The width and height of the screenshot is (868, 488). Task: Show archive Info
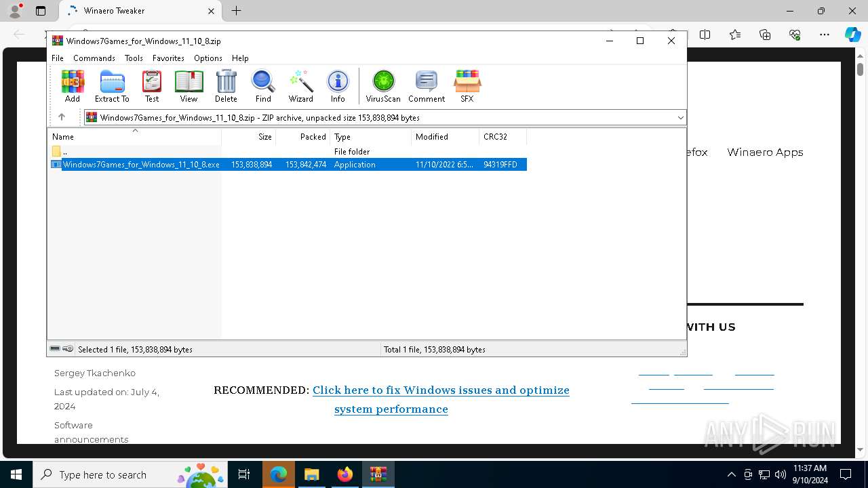(338, 86)
